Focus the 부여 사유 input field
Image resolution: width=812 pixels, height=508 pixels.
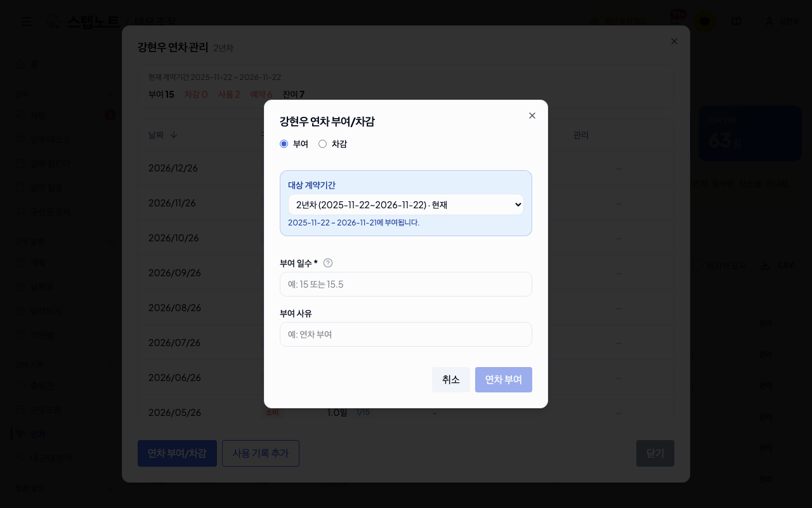coord(406,334)
